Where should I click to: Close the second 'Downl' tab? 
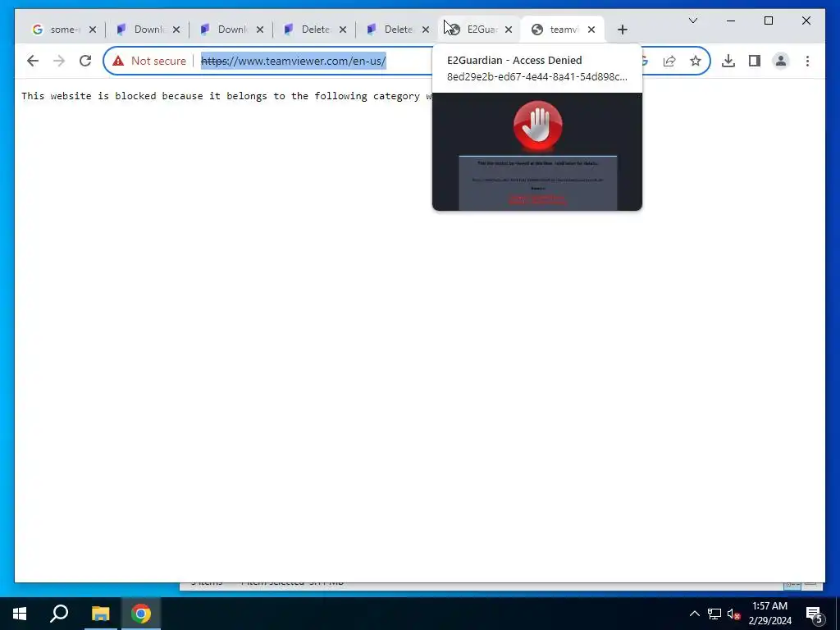coord(260,30)
